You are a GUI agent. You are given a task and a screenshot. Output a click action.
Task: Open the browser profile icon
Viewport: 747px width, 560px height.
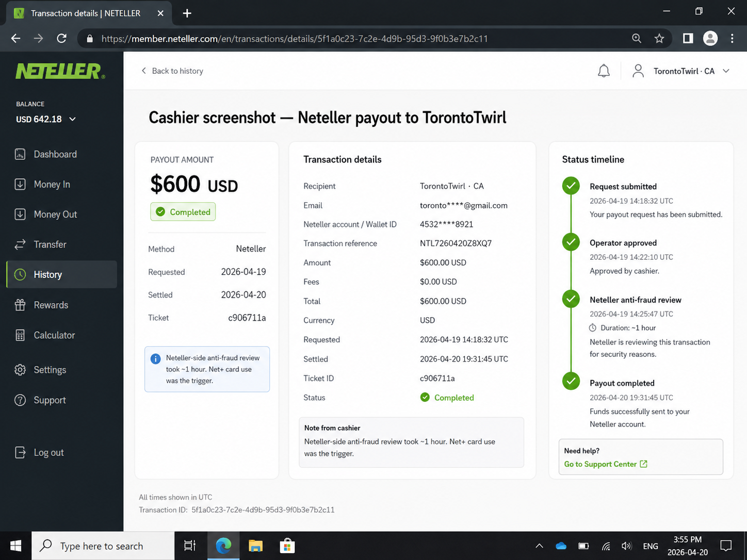(710, 38)
